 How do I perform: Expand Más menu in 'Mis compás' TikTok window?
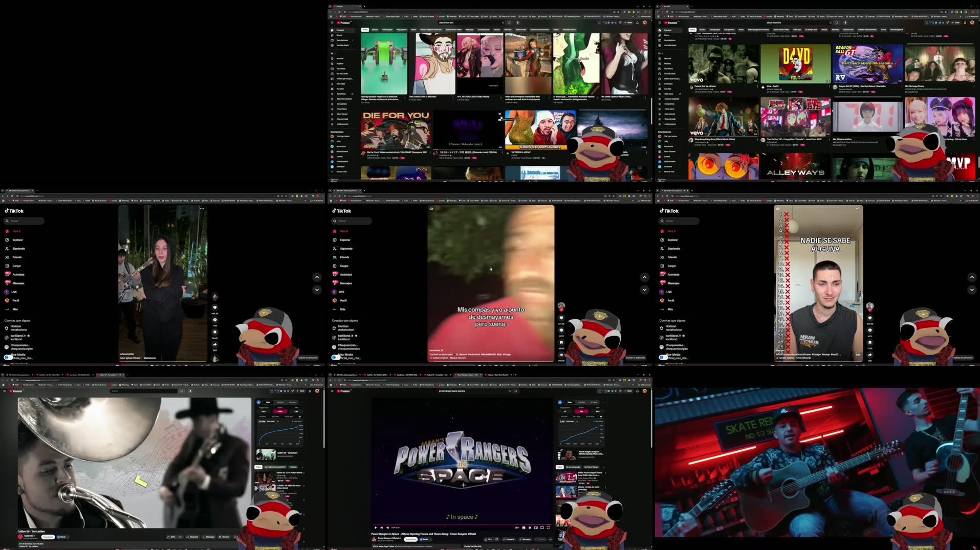coord(338,309)
